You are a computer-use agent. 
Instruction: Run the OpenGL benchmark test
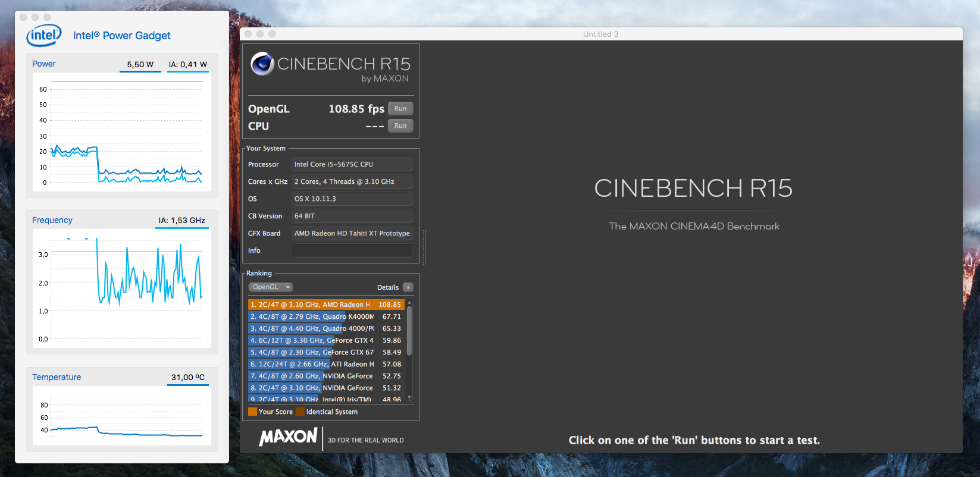400,109
